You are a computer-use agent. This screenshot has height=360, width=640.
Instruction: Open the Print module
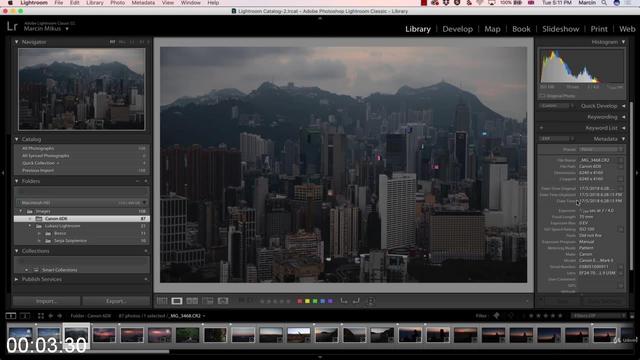tap(599, 29)
